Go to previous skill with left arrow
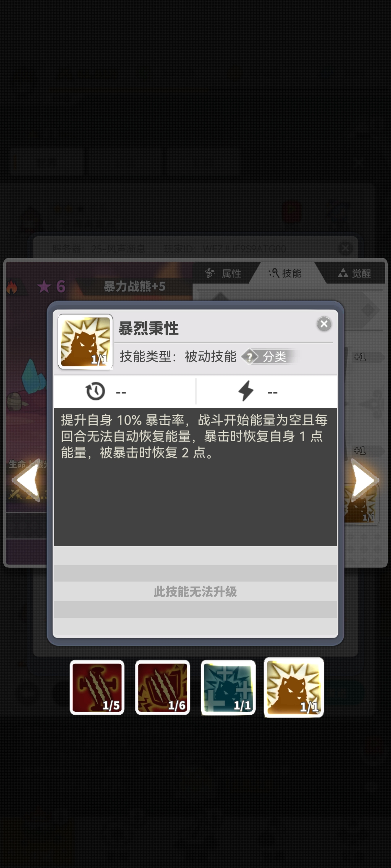This screenshot has width=391, height=868. 26,480
